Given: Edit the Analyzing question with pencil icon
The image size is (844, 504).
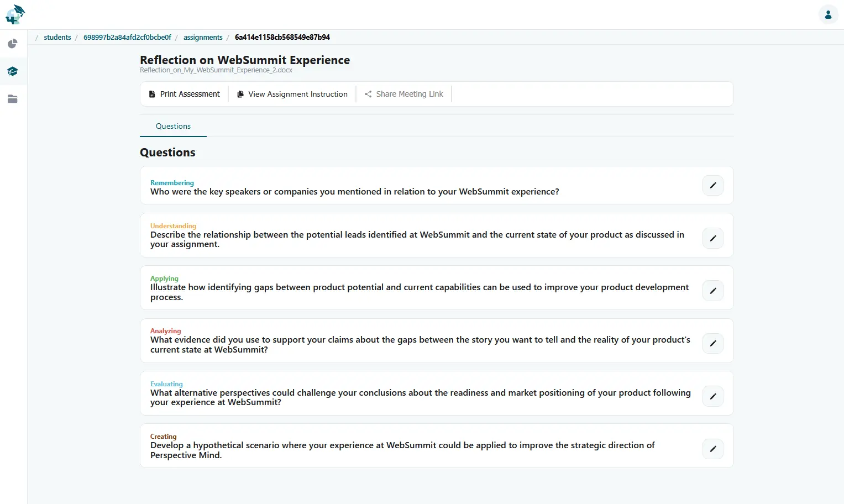Looking at the screenshot, I should [x=713, y=344].
